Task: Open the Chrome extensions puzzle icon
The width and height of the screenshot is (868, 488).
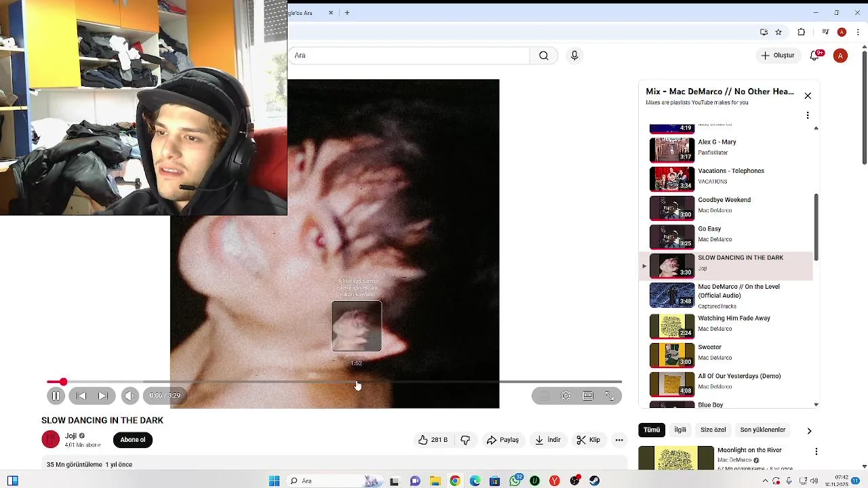Action: (x=801, y=32)
